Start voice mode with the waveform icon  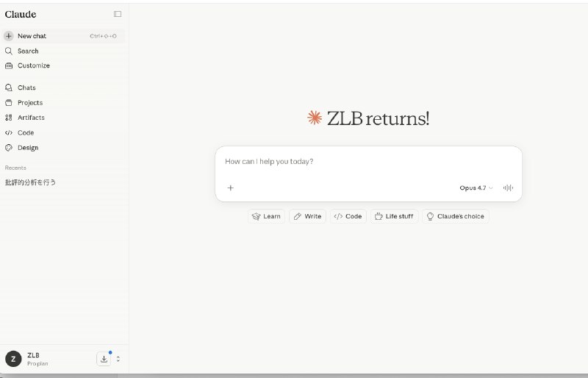point(508,188)
